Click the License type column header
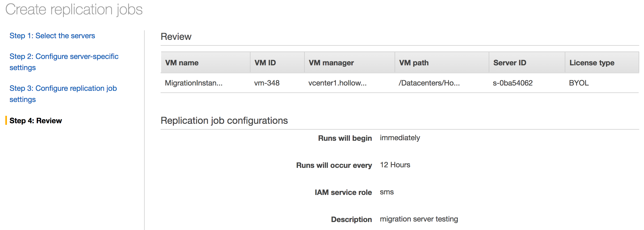Image resolution: width=644 pixels, height=230 pixels. [592, 63]
